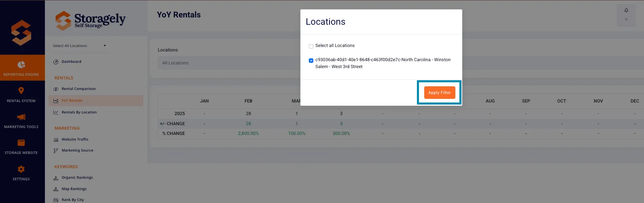
Task: Click the Map Rankings icon
Action: (x=56, y=189)
